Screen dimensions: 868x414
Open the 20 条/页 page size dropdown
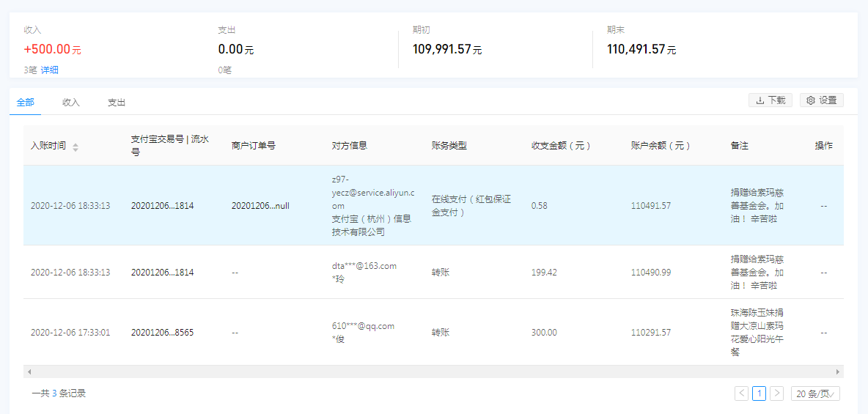click(x=814, y=393)
